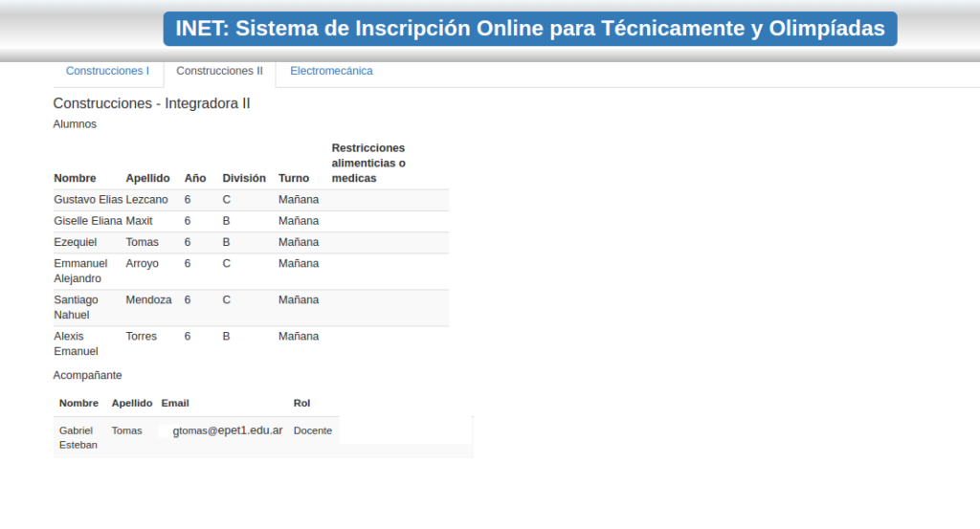Image resolution: width=980 pixels, height=529 pixels.
Task: Click Mañana in Torres row
Action: pos(299,336)
